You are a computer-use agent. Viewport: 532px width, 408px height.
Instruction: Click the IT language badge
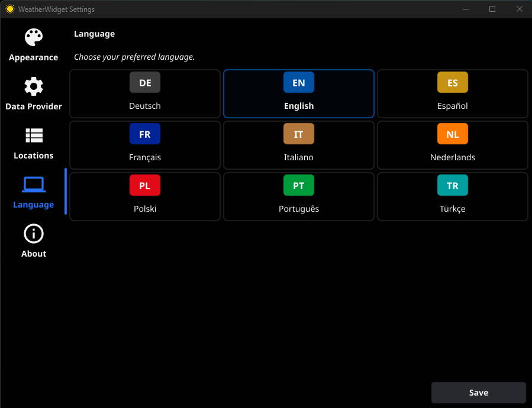tap(299, 134)
